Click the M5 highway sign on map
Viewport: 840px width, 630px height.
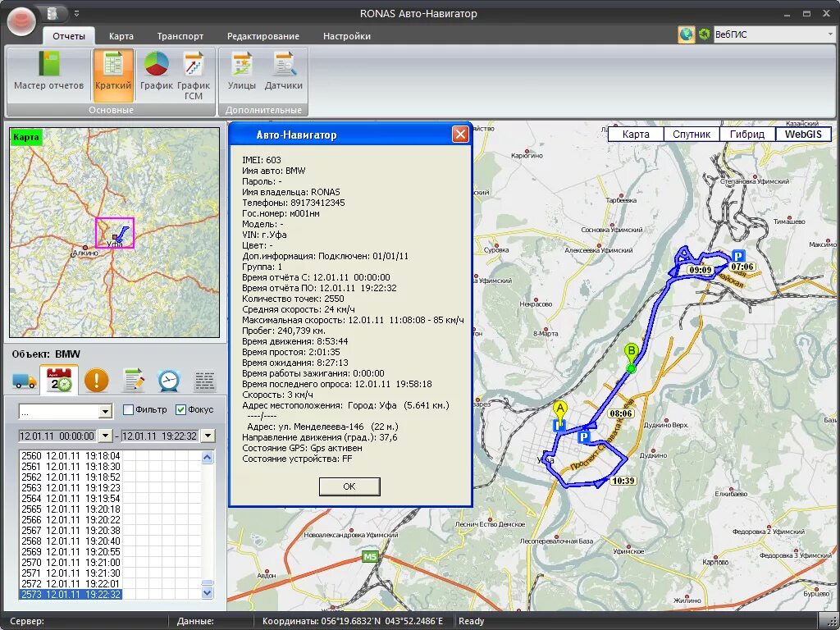[370, 557]
